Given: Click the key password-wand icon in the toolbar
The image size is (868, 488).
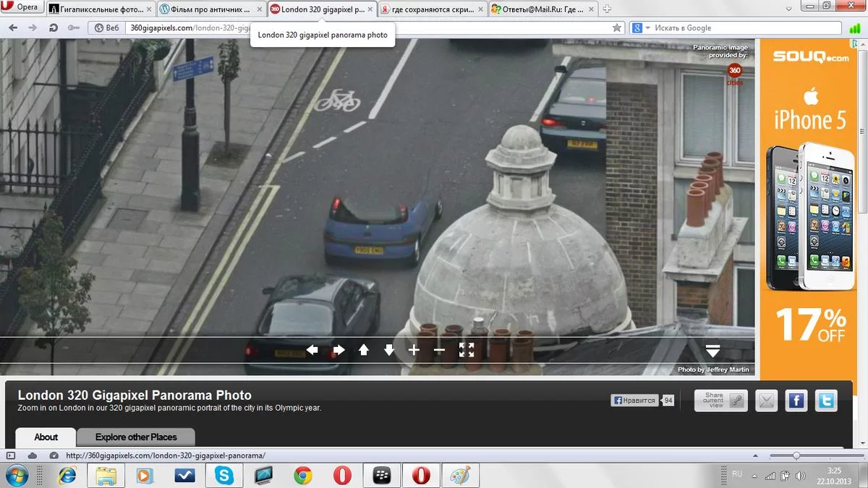Looking at the screenshot, I should (x=73, y=27).
